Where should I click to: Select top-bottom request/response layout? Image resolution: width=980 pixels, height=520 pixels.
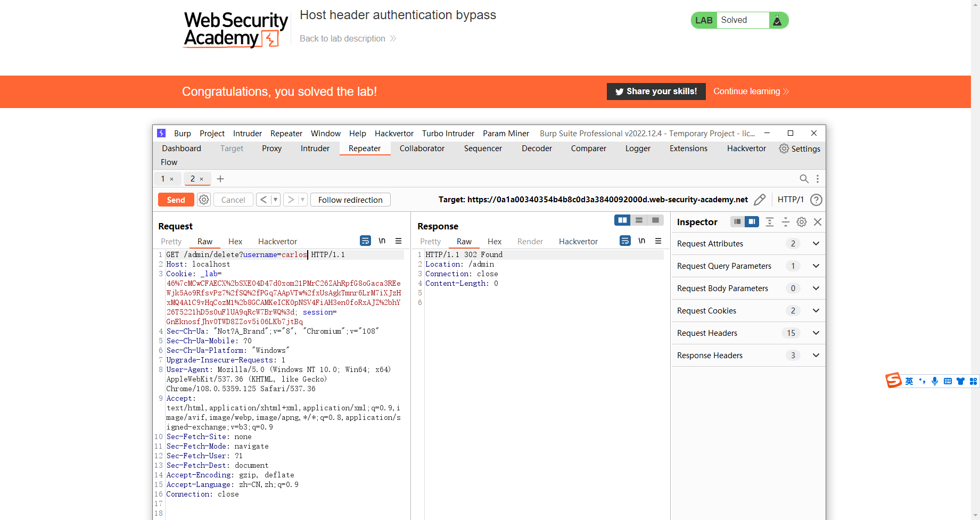(639, 220)
